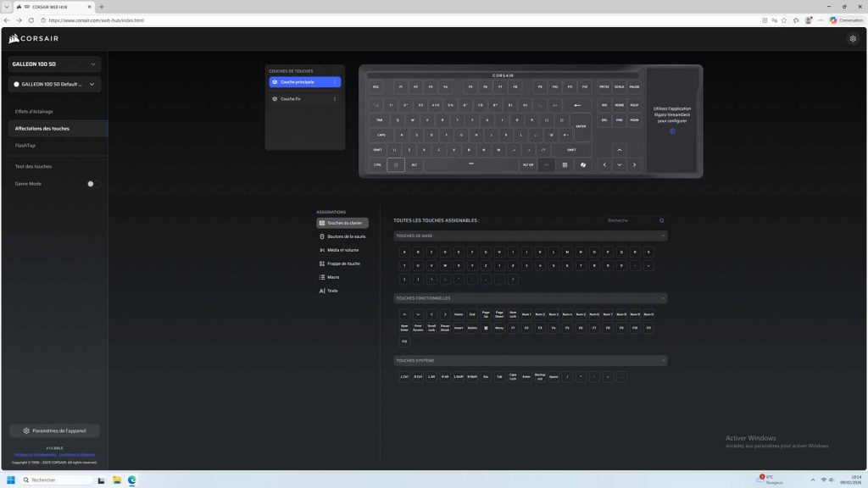
Task: Enable Game Mode
Action: click(x=91, y=184)
